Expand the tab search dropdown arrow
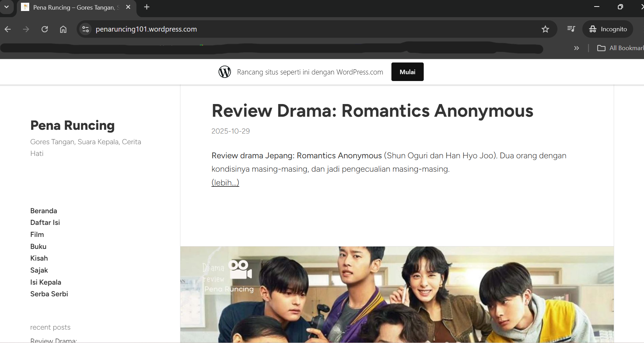 coord(7,7)
